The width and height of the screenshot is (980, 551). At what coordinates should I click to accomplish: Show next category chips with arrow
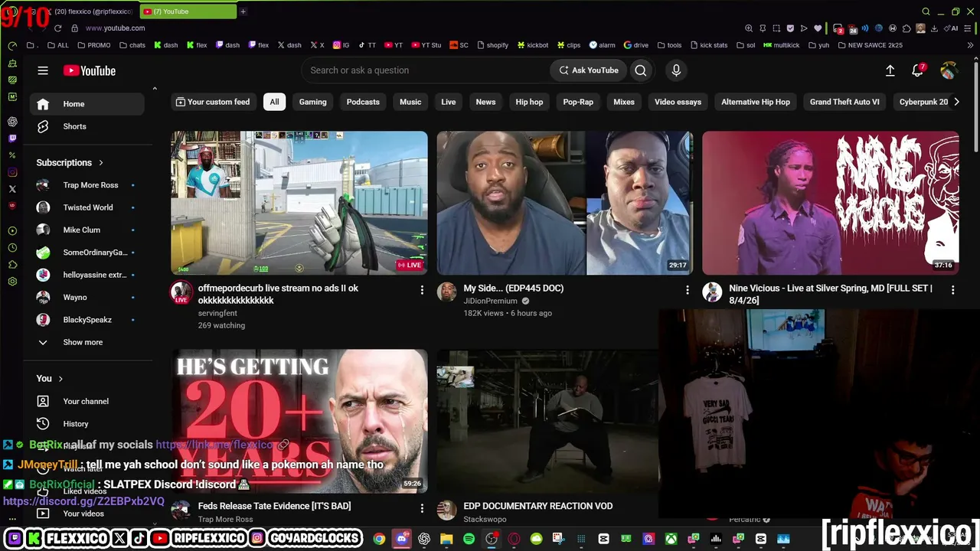click(x=956, y=102)
